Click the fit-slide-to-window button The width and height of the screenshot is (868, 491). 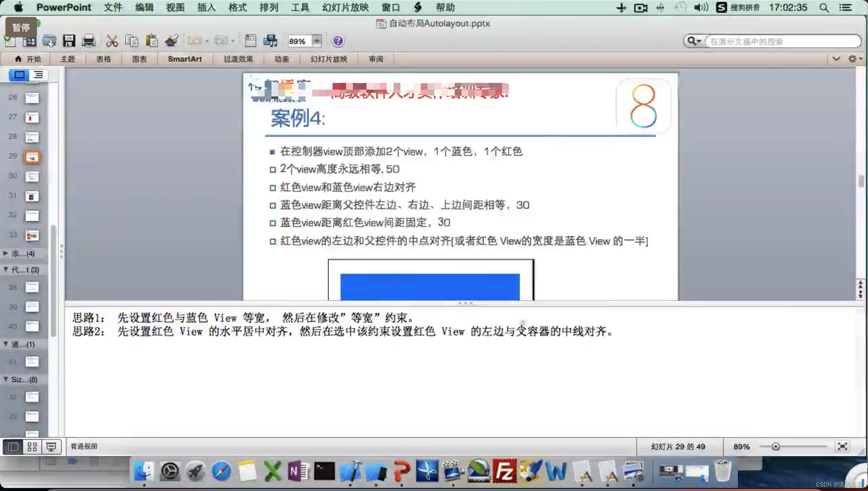(x=842, y=447)
